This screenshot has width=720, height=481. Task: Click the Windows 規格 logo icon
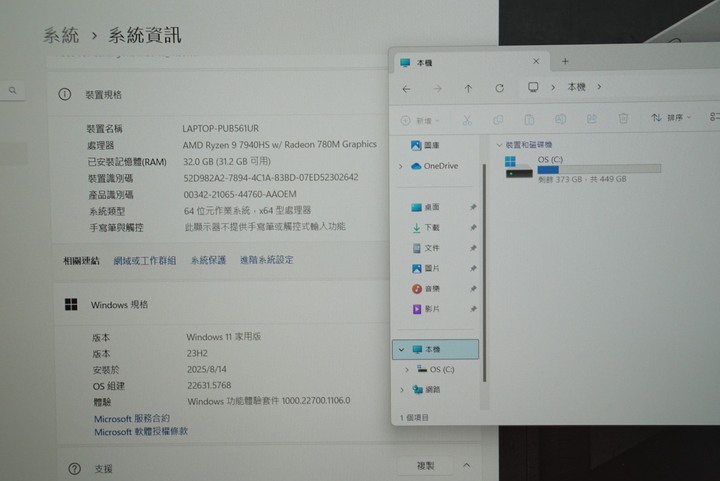(71, 304)
